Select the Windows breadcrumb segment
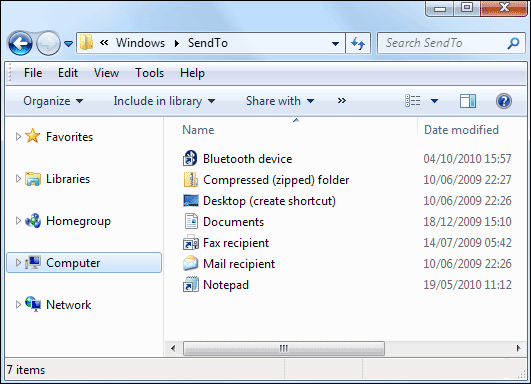The height and width of the screenshot is (384, 531). pos(140,43)
